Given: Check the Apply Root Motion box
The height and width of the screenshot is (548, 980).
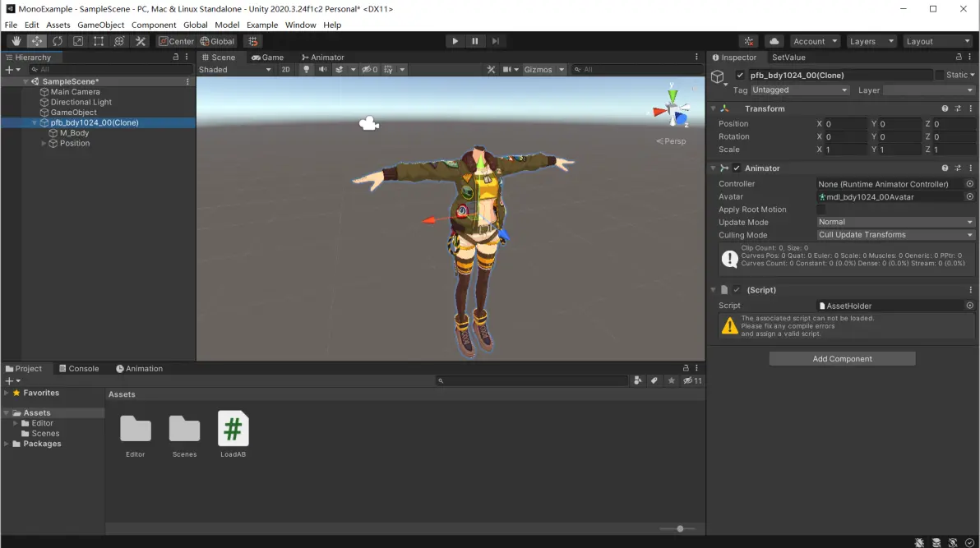Looking at the screenshot, I should tap(821, 210).
